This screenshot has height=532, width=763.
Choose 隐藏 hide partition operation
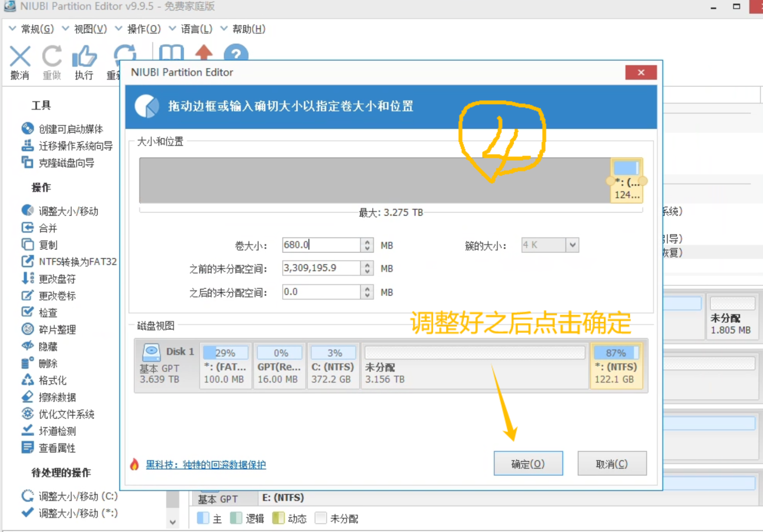coord(39,346)
